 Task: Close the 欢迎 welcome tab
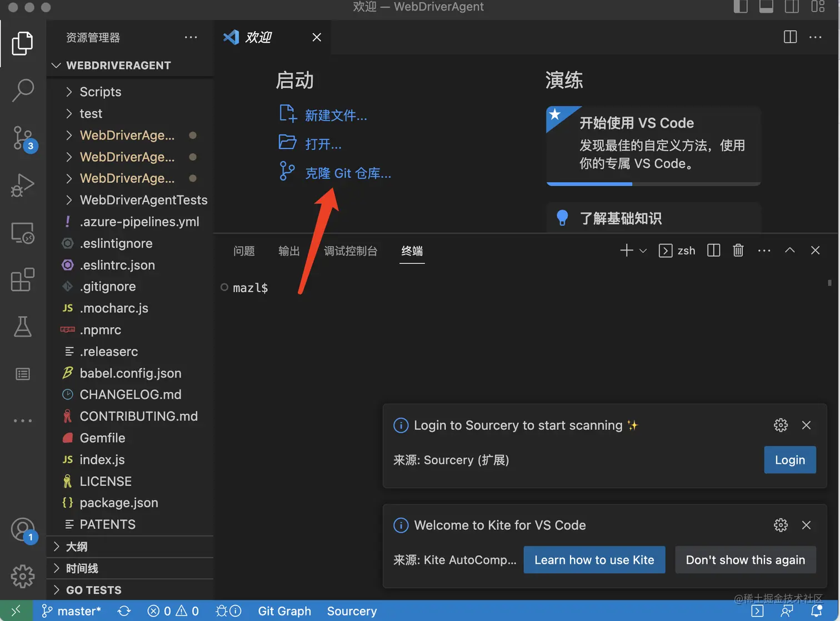point(317,37)
